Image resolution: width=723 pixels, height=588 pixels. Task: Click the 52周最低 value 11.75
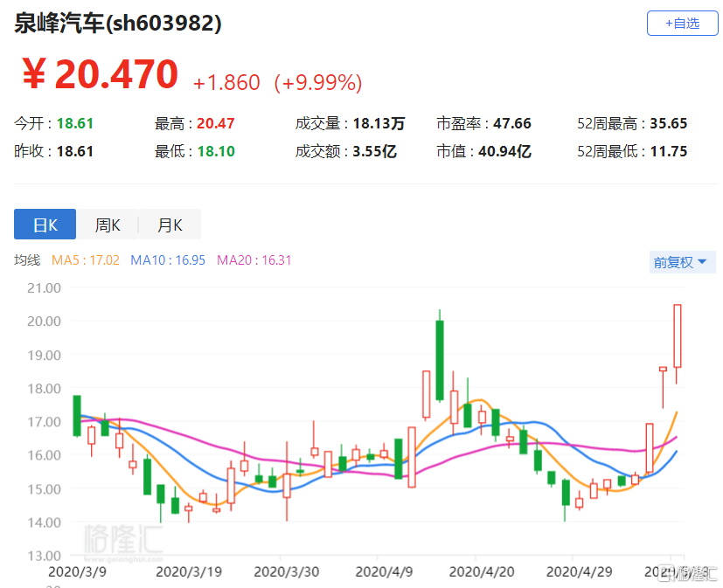(669, 151)
